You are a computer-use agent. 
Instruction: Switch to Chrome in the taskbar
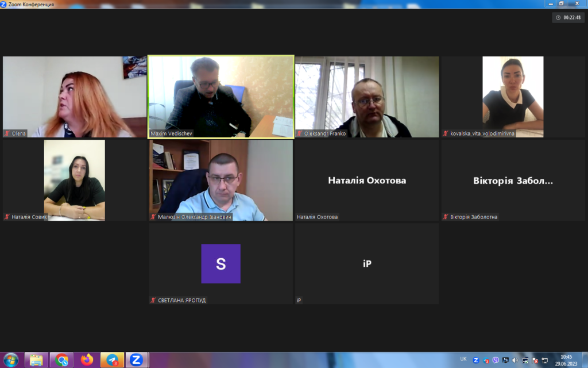[x=61, y=360]
